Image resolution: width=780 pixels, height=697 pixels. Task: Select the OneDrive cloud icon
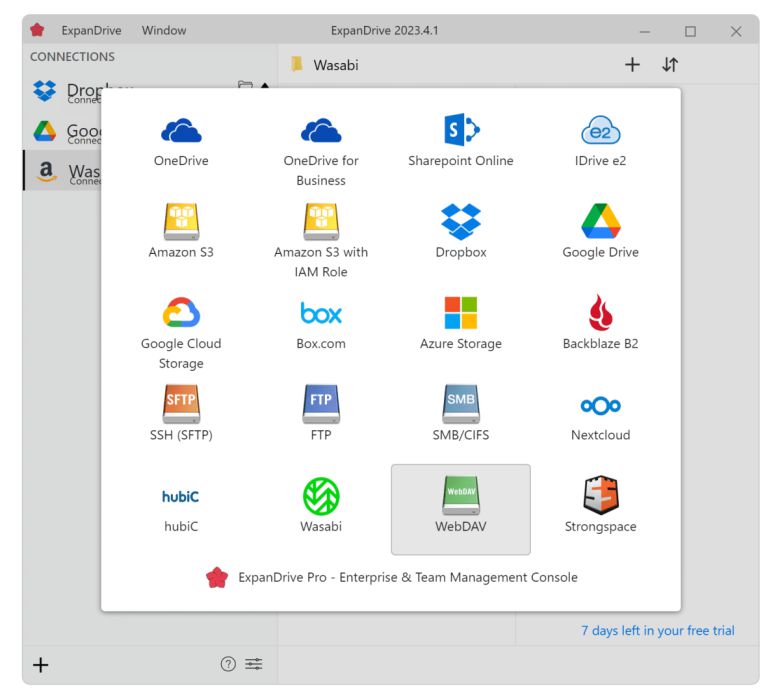[x=181, y=130]
